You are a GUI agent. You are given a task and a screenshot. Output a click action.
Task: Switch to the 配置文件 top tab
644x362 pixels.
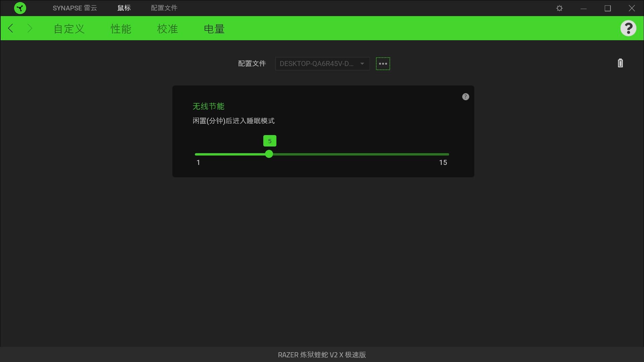click(x=164, y=8)
